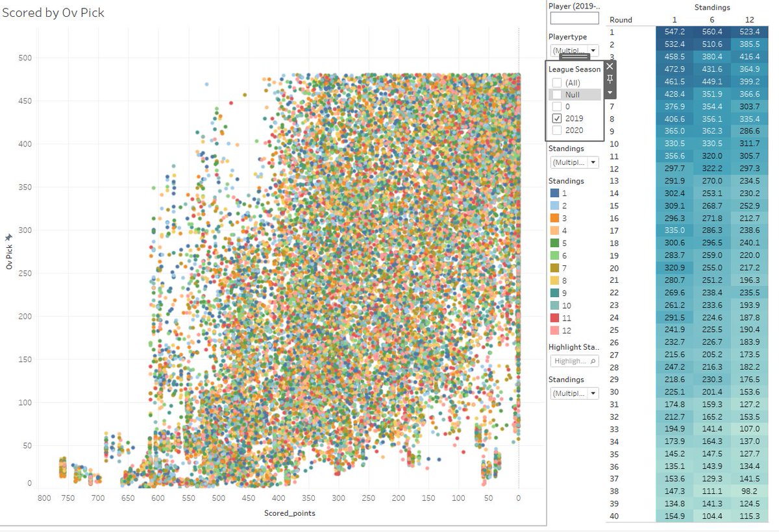779x532 pixels.
Task: Open the Playertype (Multiple) dropdown
Action: [x=593, y=50]
